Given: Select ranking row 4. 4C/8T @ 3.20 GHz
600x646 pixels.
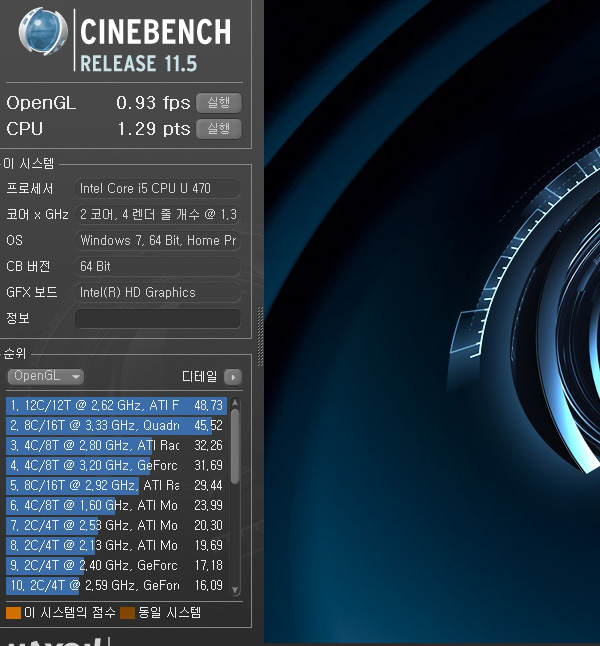Looking at the screenshot, I should pos(117,466).
